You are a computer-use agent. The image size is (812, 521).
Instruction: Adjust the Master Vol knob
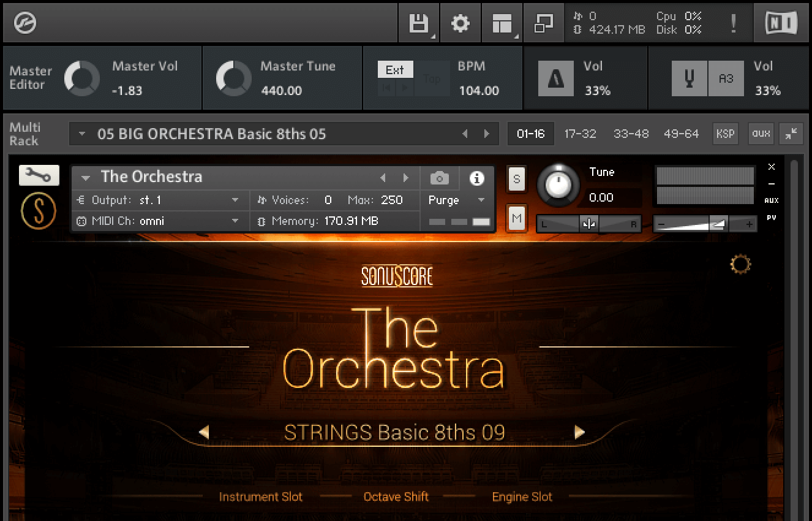click(x=82, y=78)
